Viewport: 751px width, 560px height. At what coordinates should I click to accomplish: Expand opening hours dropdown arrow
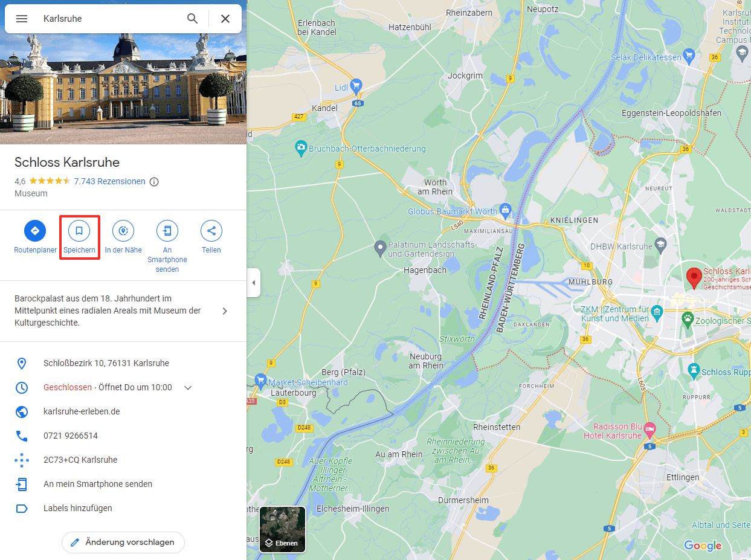188,388
